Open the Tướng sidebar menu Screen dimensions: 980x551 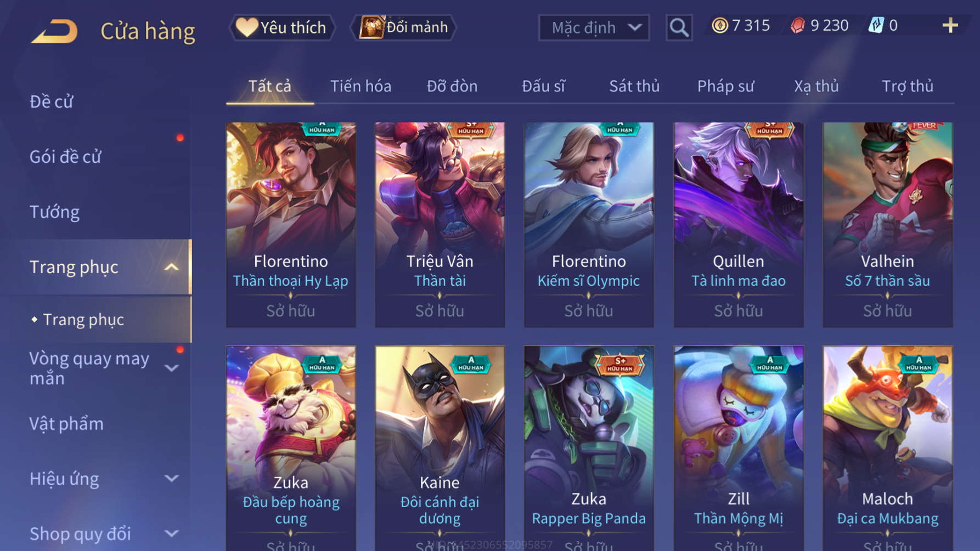54,212
